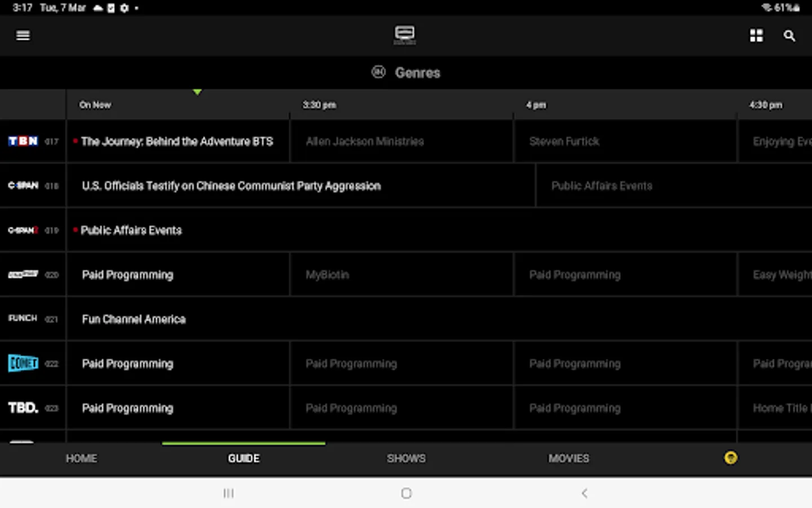Click the 4:30 pm time header
812x508 pixels.
(x=766, y=105)
